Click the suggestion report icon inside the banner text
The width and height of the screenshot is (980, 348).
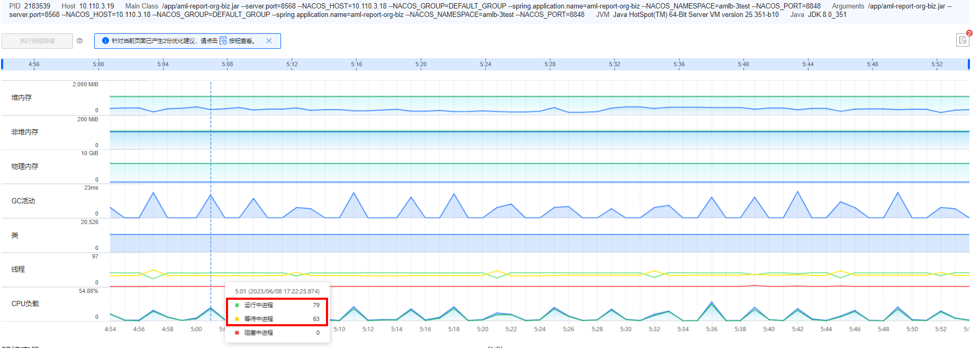223,41
